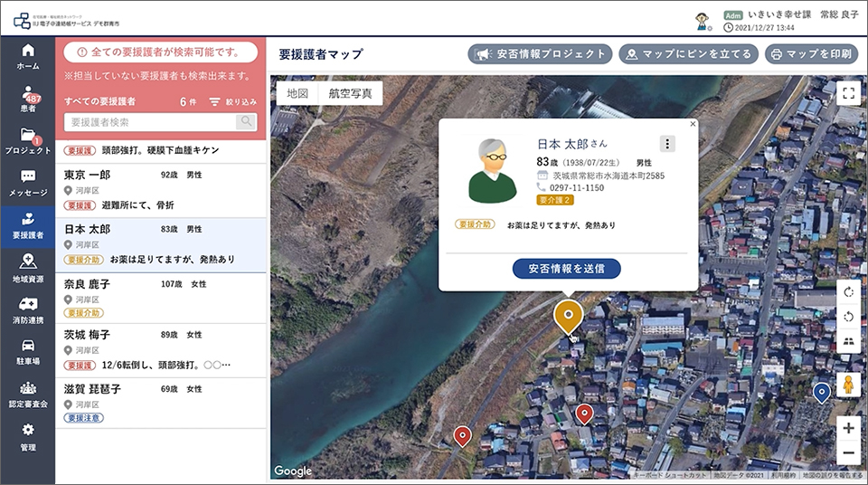Click 安否情報を送信 button
Viewport: 868px width, 485px height.
(x=566, y=268)
